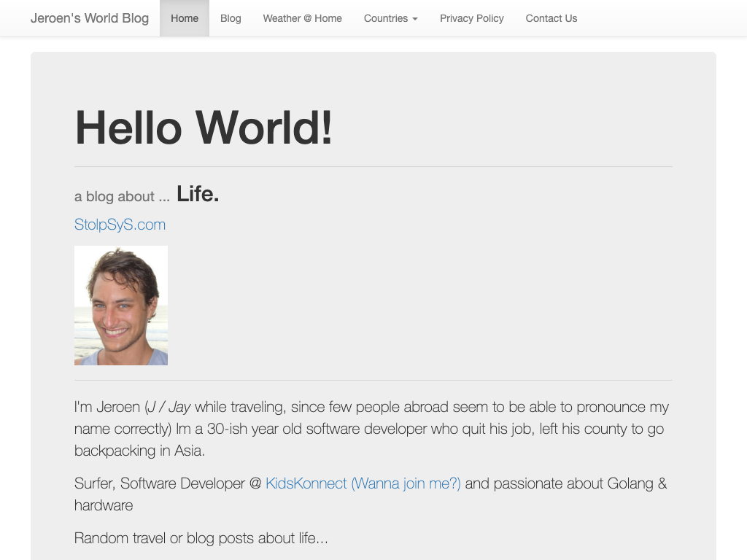747x560 pixels.
Task: Click the 'backpacking in Asia.' text
Action: 139,451
